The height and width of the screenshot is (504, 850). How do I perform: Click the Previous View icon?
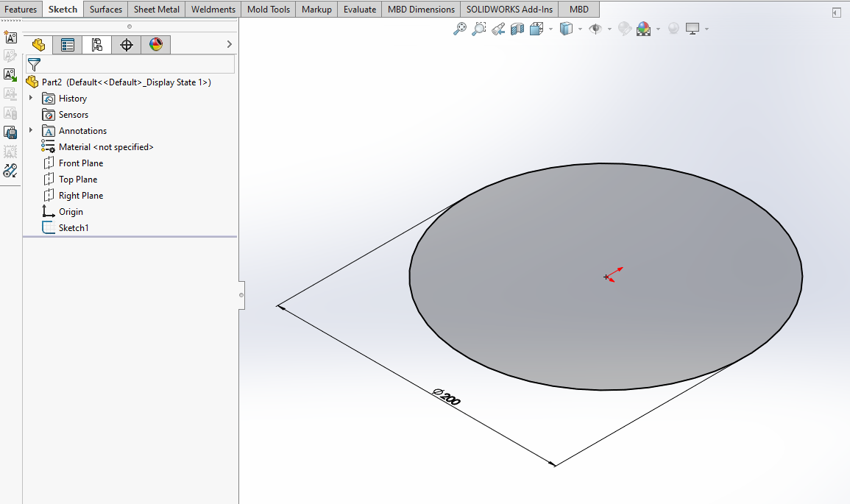click(498, 29)
